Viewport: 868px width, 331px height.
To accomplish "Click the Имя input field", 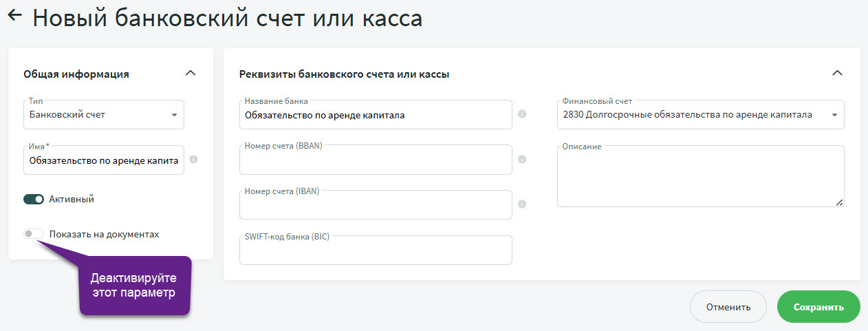I will [x=103, y=160].
